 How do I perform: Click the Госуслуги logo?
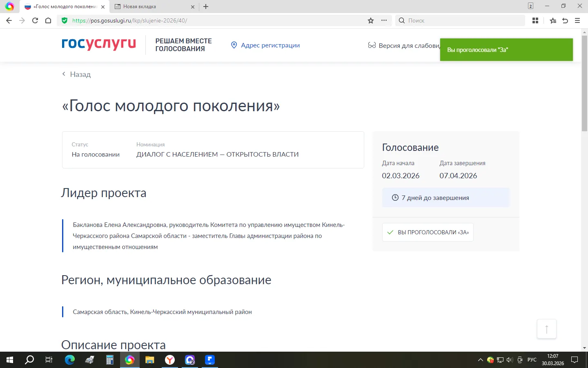(x=99, y=44)
